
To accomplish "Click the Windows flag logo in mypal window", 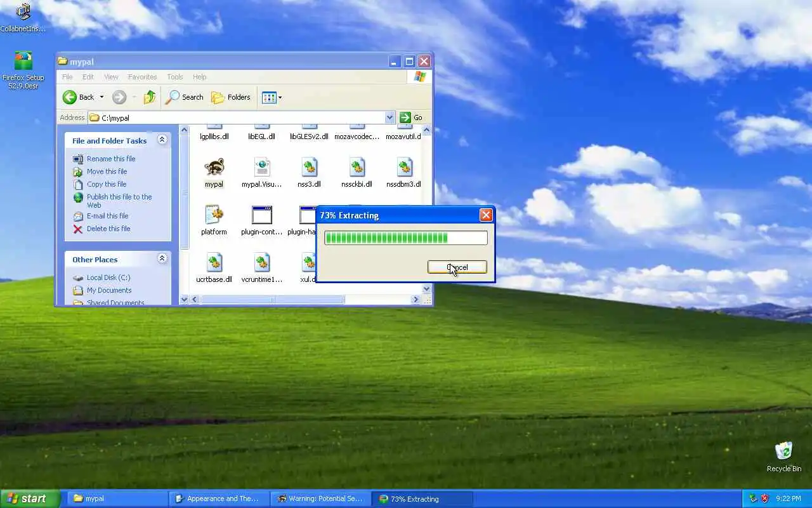I will [419, 77].
